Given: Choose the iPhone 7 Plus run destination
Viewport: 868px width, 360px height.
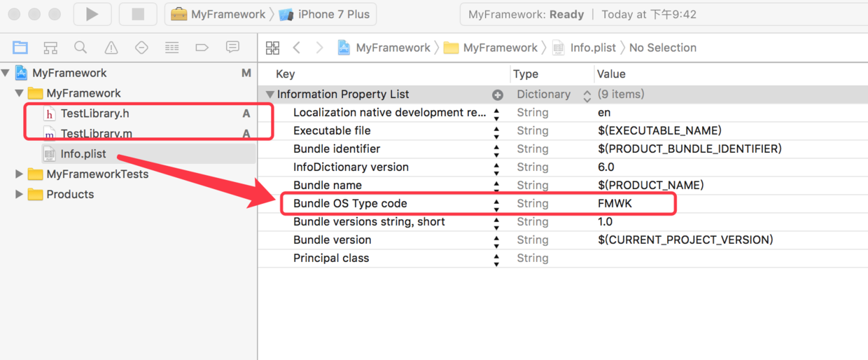Looking at the screenshot, I should (x=325, y=14).
